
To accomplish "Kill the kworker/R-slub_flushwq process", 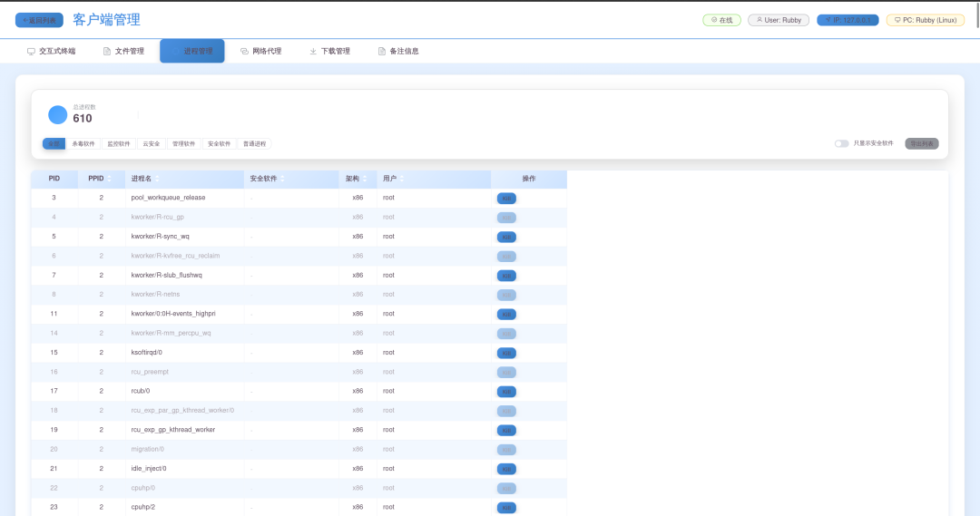I will click(x=506, y=276).
